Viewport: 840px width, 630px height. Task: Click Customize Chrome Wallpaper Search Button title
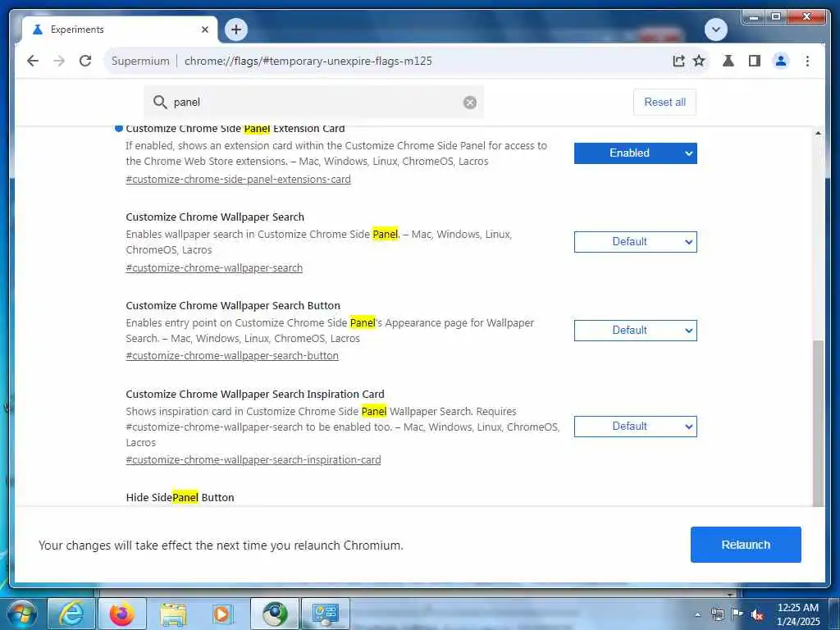233,305
